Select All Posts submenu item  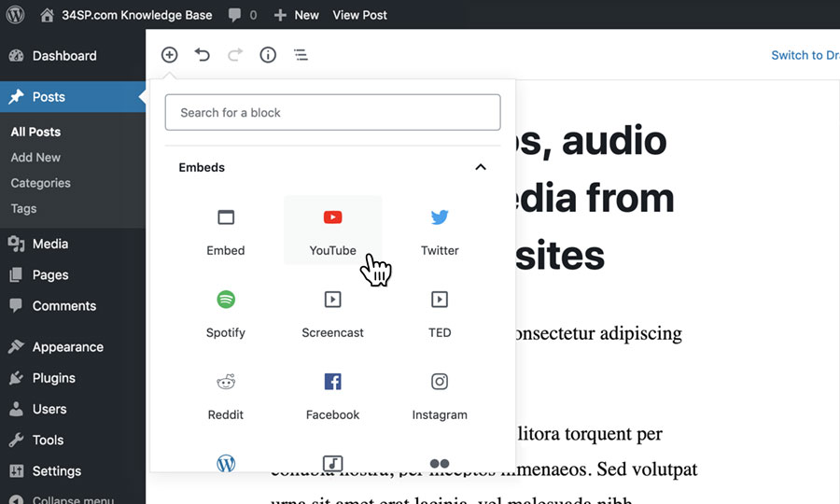pos(35,132)
